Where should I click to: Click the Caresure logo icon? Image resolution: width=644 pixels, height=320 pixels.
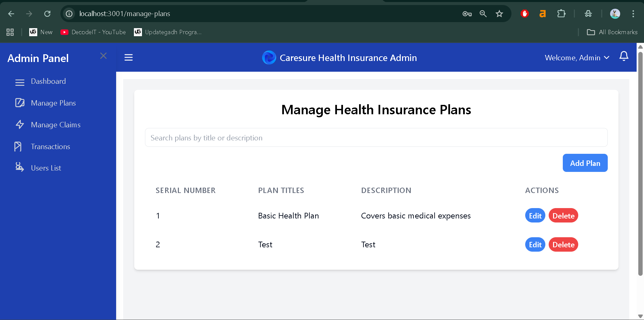click(269, 58)
